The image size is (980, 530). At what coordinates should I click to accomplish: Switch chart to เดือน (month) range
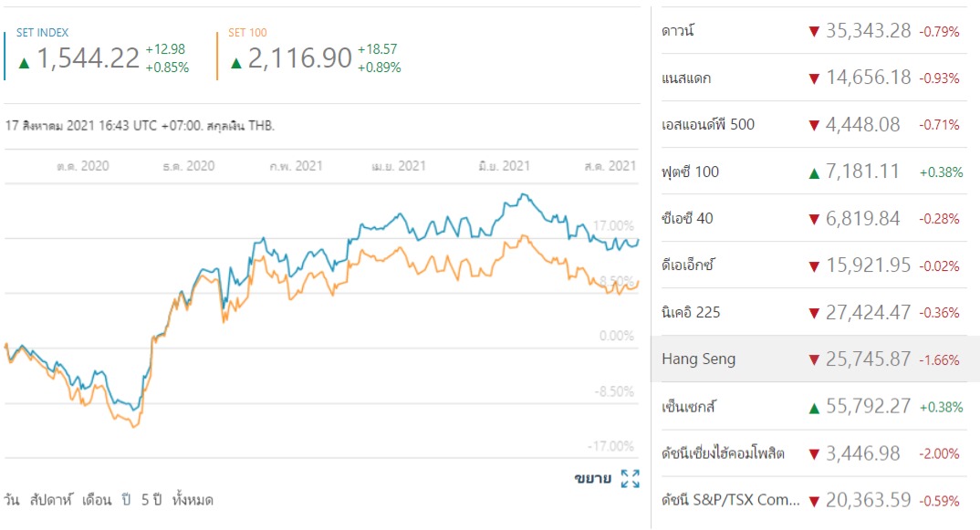click(96, 500)
